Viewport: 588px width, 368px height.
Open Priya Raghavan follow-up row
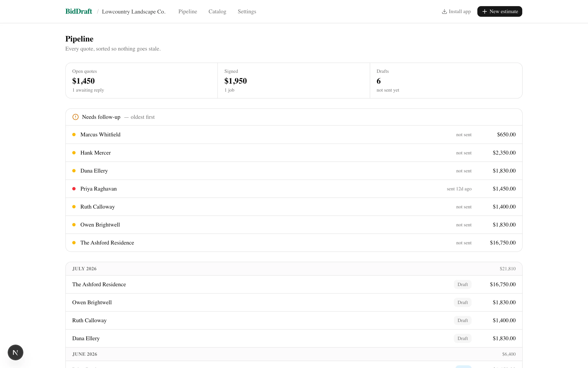[294, 189]
